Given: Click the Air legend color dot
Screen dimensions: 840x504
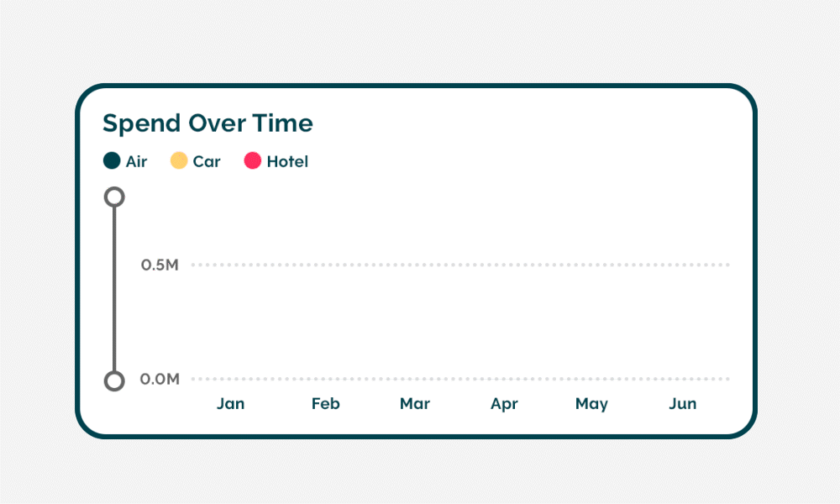Looking at the screenshot, I should (112, 161).
